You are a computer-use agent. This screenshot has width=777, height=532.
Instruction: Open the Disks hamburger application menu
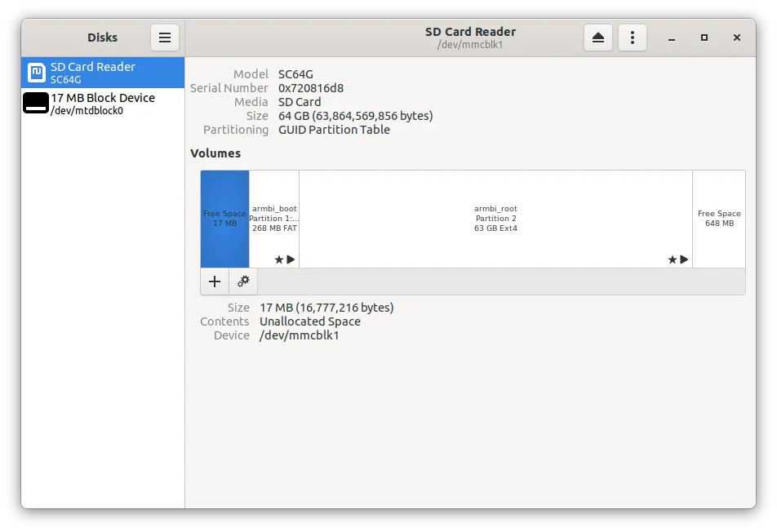point(164,38)
